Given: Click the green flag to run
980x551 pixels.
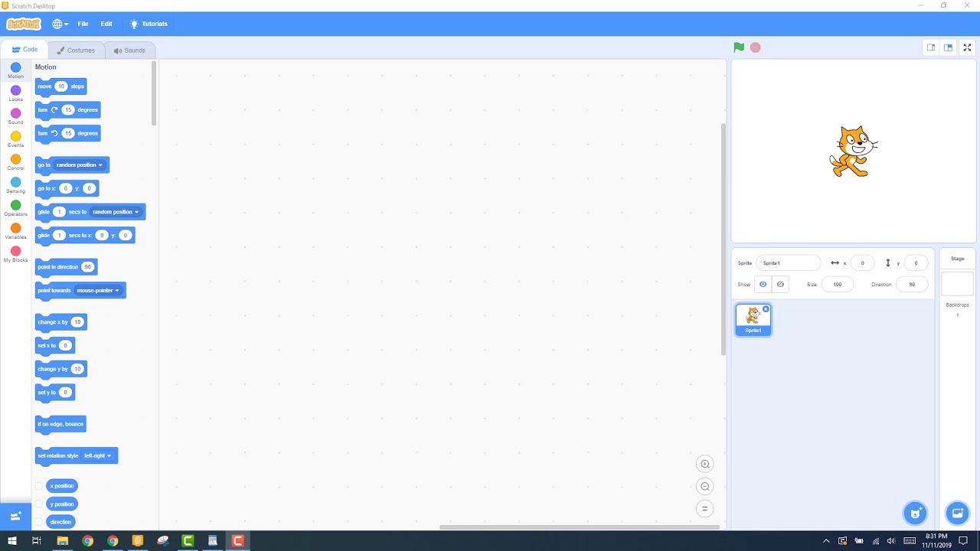Looking at the screenshot, I should point(739,47).
